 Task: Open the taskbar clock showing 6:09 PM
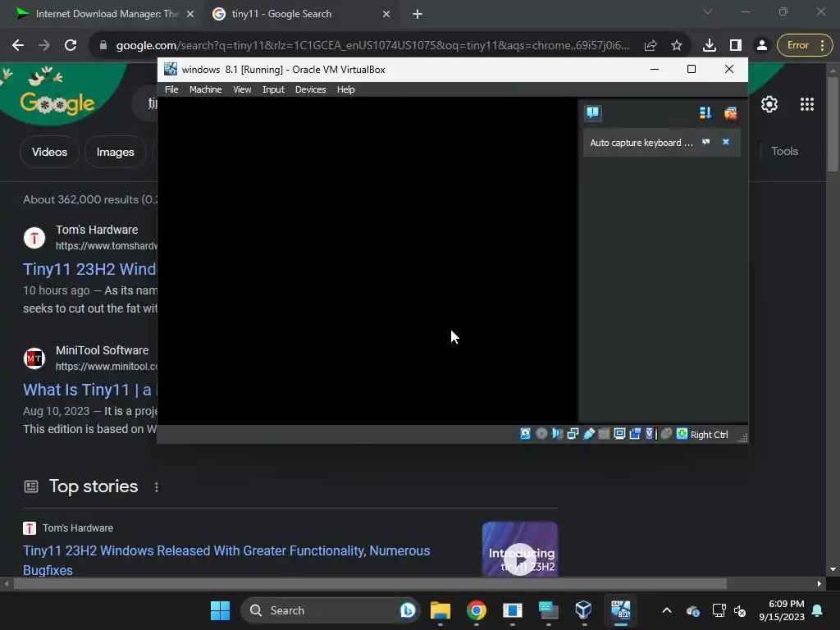click(x=782, y=610)
